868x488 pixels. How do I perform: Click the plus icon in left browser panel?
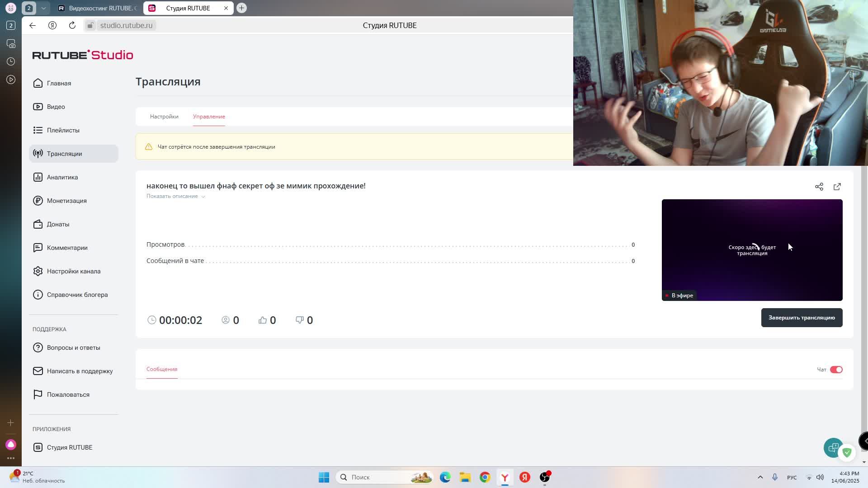(11, 423)
